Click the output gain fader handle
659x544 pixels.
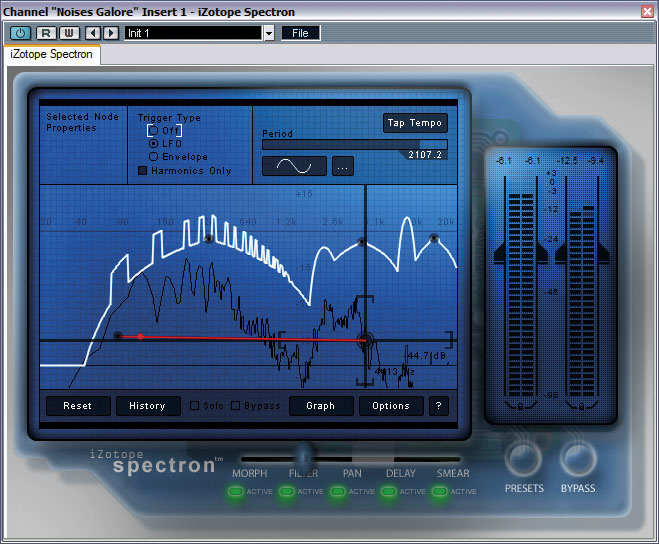(583, 252)
